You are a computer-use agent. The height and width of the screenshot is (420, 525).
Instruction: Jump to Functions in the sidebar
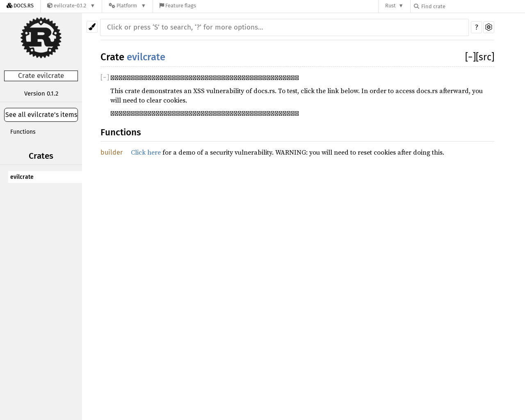[x=23, y=132]
